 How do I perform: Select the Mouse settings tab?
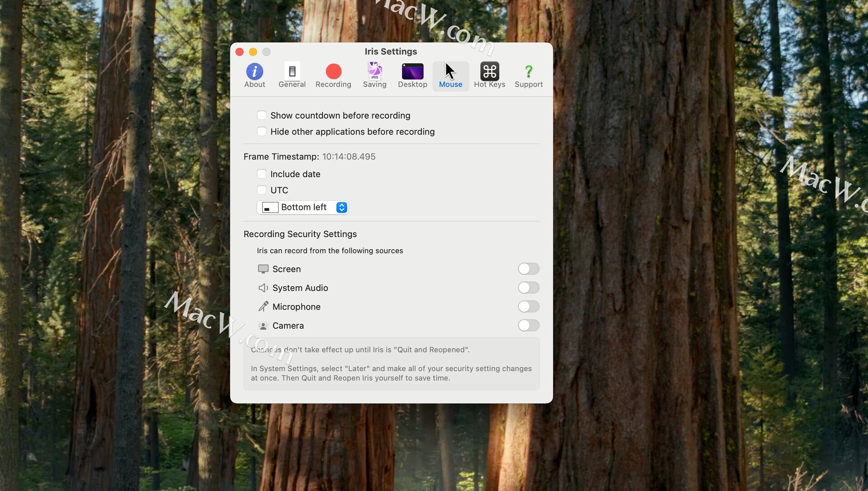[451, 76]
